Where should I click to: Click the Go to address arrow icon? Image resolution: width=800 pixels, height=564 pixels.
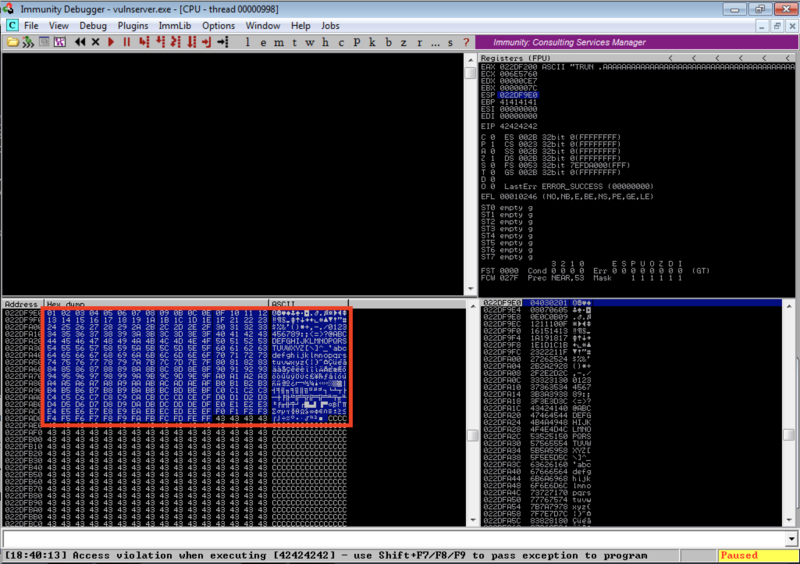click(223, 42)
